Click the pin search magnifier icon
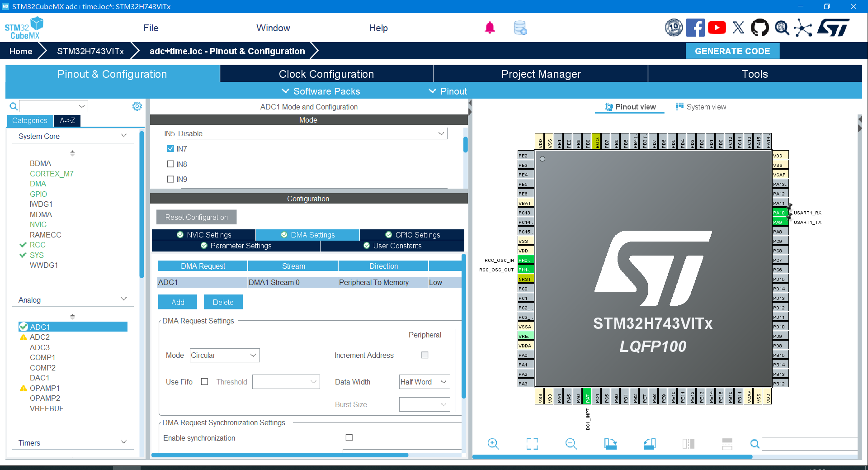The width and height of the screenshot is (868, 470). coord(755,444)
